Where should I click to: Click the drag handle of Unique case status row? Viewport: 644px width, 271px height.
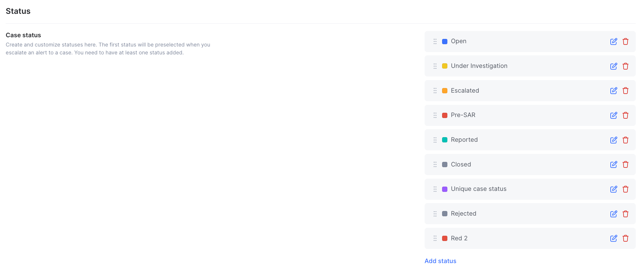(435, 189)
